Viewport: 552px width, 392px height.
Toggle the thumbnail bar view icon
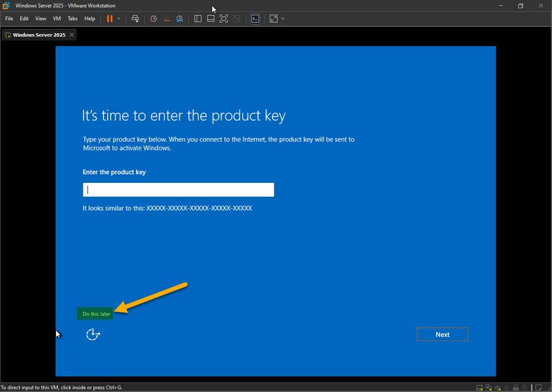coord(210,19)
